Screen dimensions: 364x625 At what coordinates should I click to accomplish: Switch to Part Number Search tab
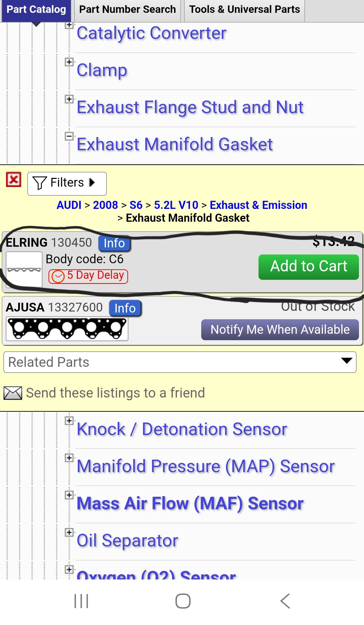127,10
